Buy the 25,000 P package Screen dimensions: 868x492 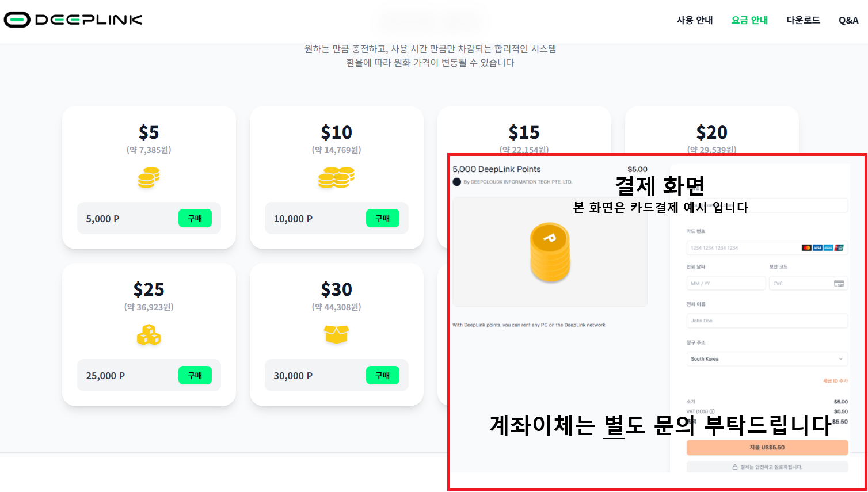click(x=195, y=375)
